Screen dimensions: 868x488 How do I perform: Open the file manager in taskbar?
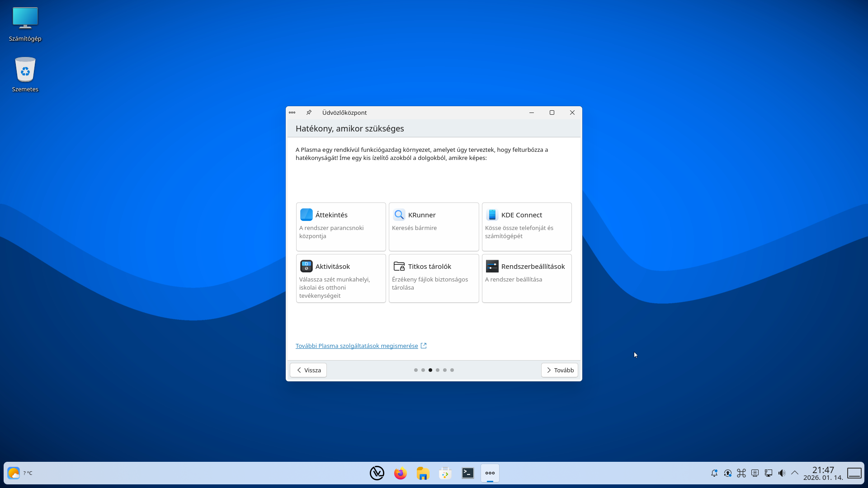tap(423, 473)
